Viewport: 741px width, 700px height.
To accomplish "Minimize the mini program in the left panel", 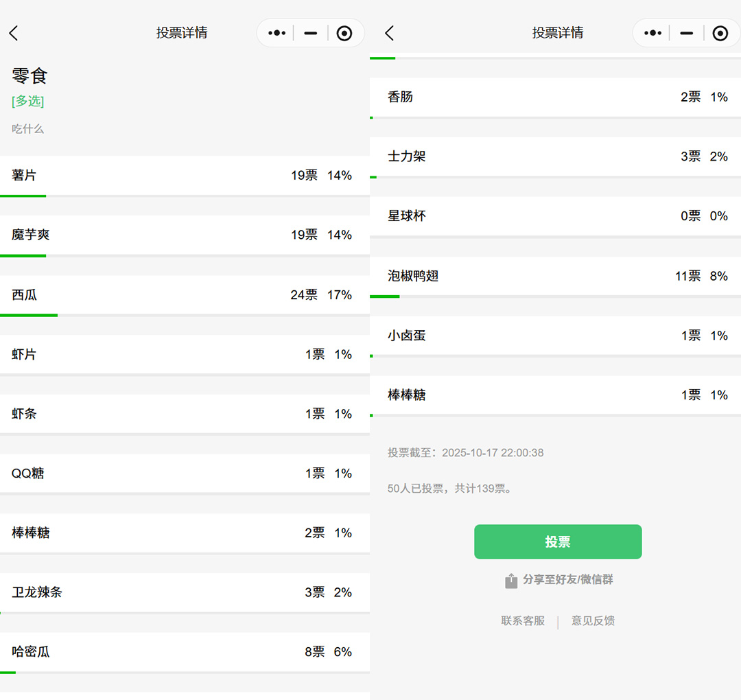I will tap(311, 33).
